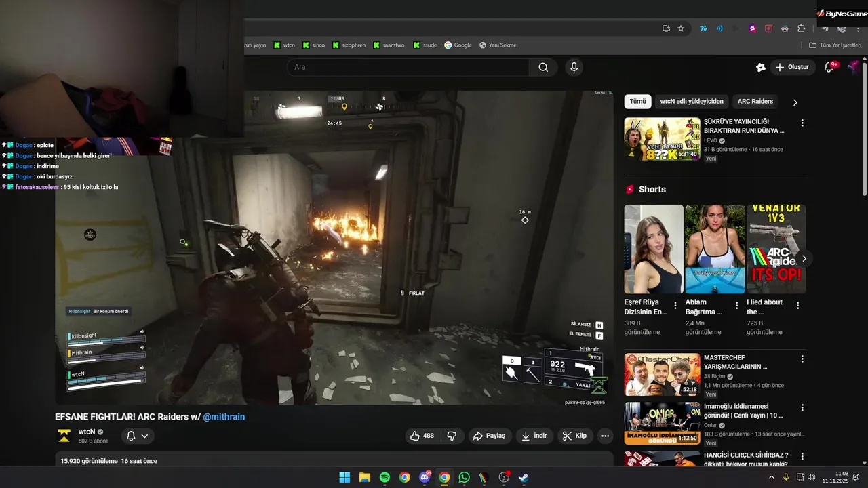868x488 pixels.
Task: Open the Yeni Sekme bookmark
Action: point(498,45)
